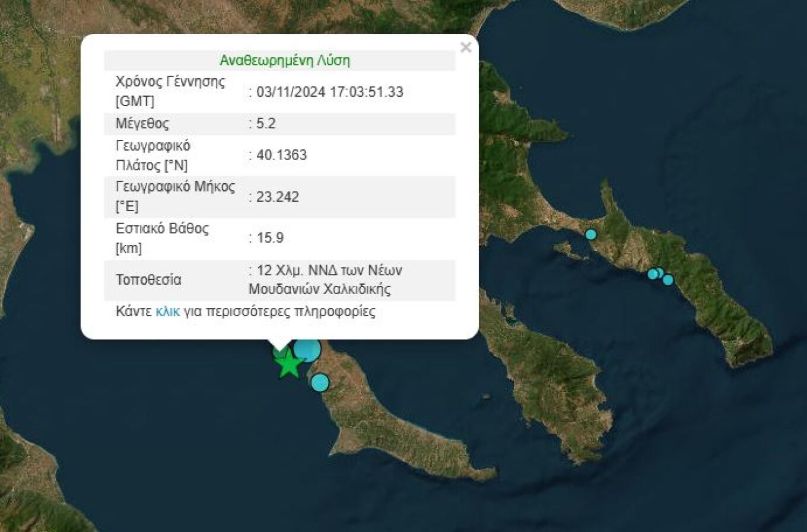Click the leftmost cyan marker in the three-marker cluster

click(x=652, y=274)
